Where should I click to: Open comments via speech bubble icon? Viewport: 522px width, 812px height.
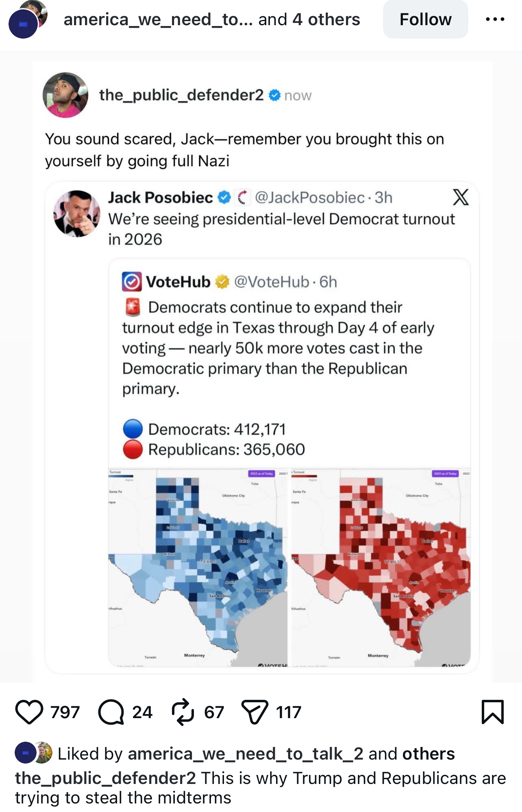click(x=111, y=712)
